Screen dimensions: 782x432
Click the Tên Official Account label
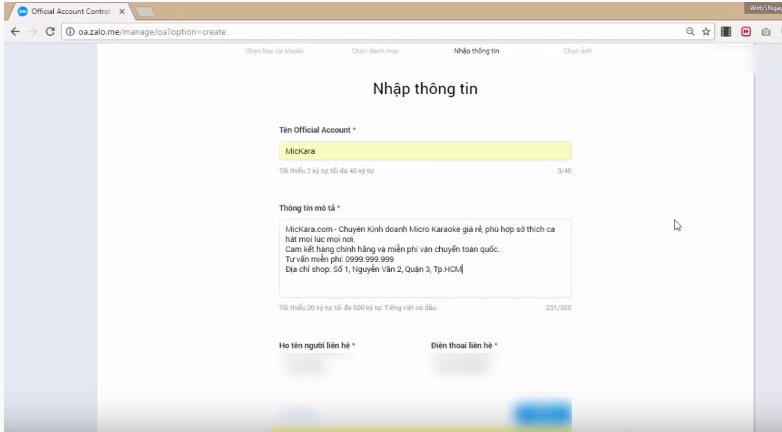pos(315,130)
